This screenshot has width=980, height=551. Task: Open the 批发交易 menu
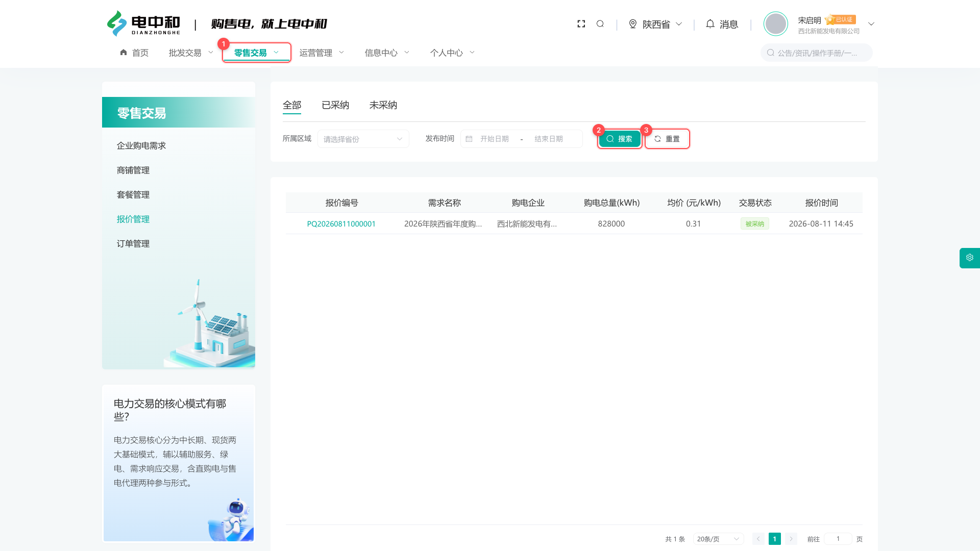pyautogui.click(x=191, y=53)
